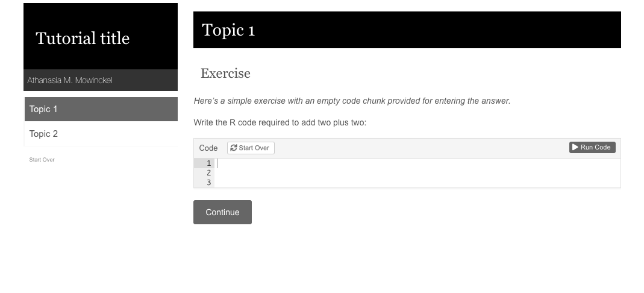
Task: Click line number 1 in the gutter
Action: coord(208,163)
